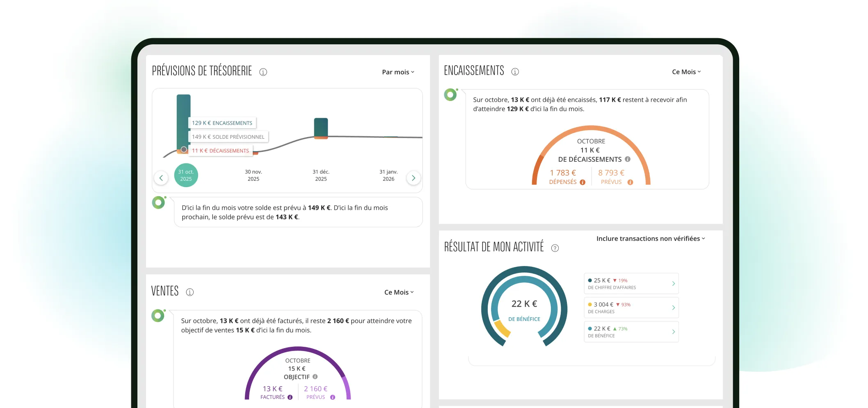
Task: Click info icon beside Prévisions de trésorerie
Action: [x=263, y=72]
